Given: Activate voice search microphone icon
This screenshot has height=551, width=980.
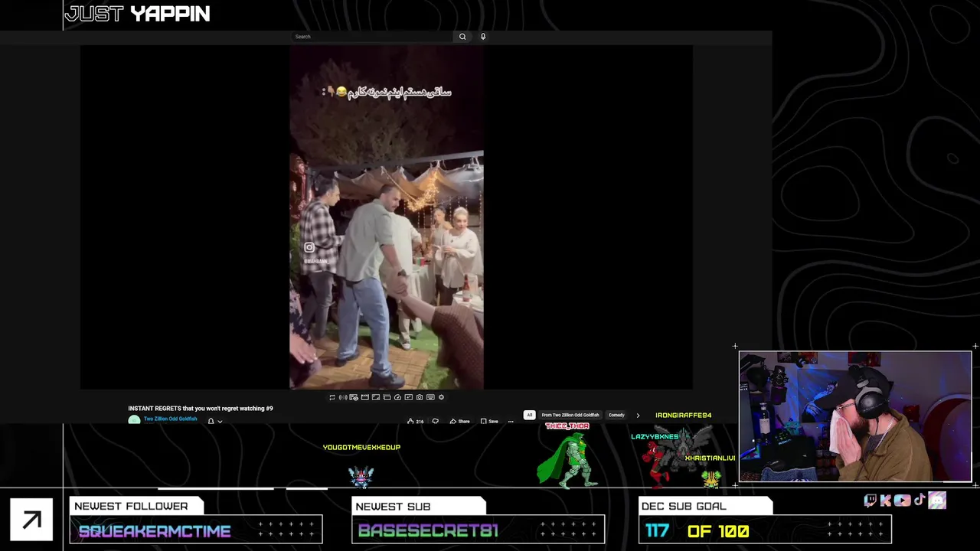Looking at the screenshot, I should pos(483,37).
